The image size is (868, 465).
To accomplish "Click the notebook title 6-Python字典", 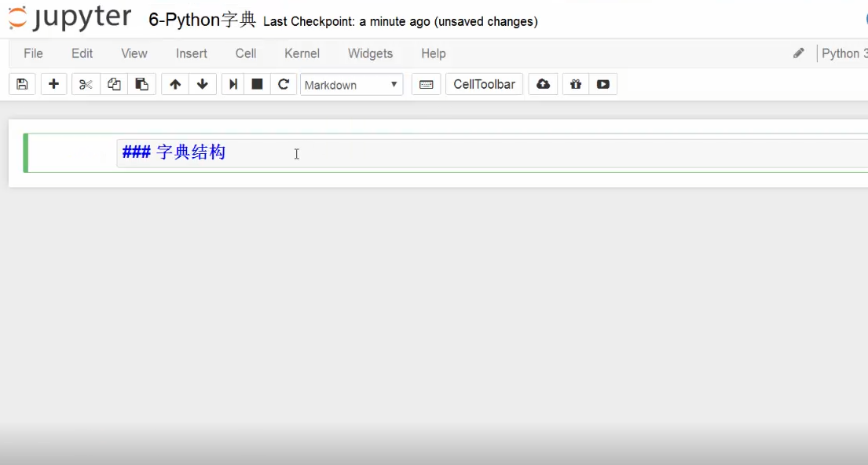I will [202, 20].
